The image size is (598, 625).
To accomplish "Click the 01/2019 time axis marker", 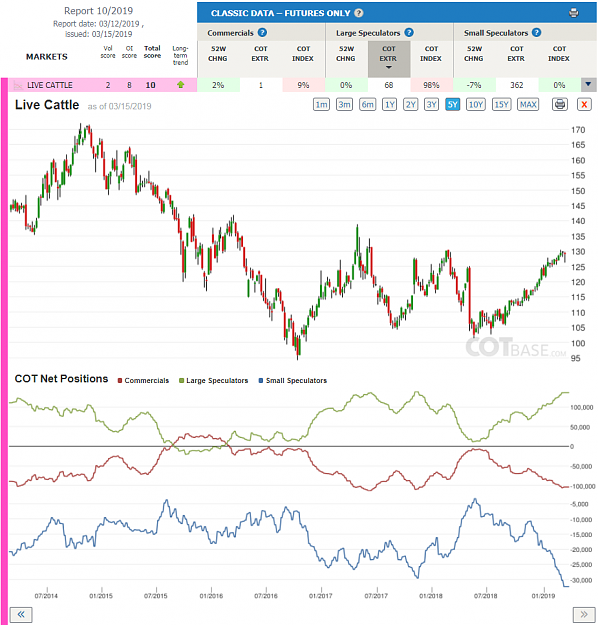I will [543, 596].
